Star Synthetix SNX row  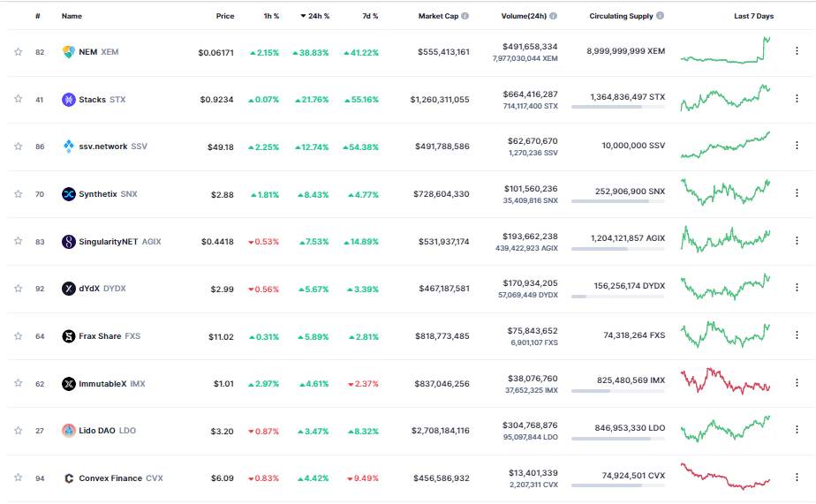(x=19, y=193)
